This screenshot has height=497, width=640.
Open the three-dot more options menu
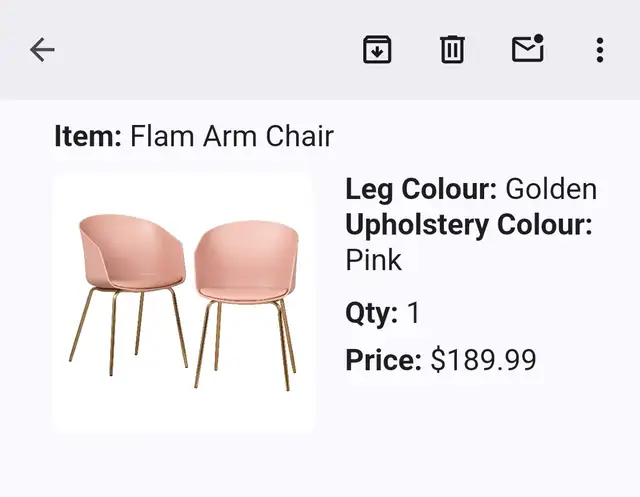click(600, 50)
